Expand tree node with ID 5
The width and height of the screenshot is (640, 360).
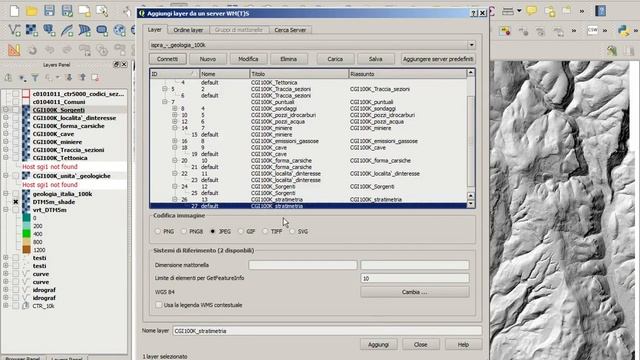(x=164, y=89)
